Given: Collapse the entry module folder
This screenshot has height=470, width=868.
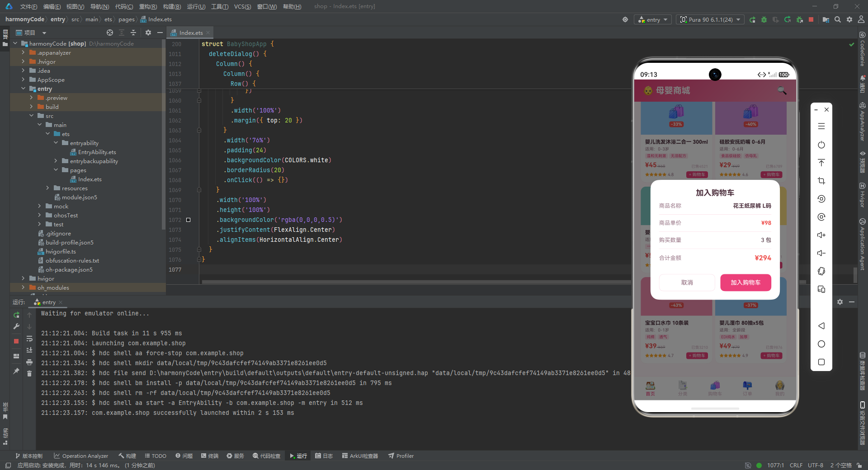Looking at the screenshot, I should 23,89.
